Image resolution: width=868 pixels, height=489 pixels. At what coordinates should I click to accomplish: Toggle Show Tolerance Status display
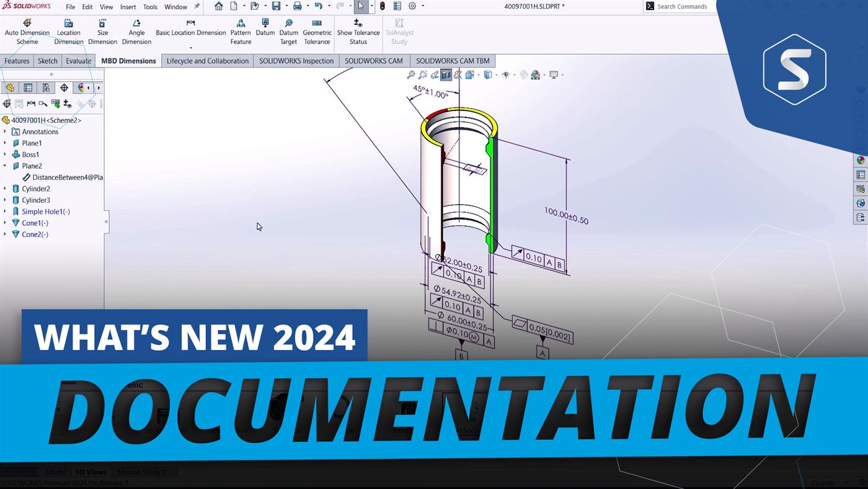point(358,31)
